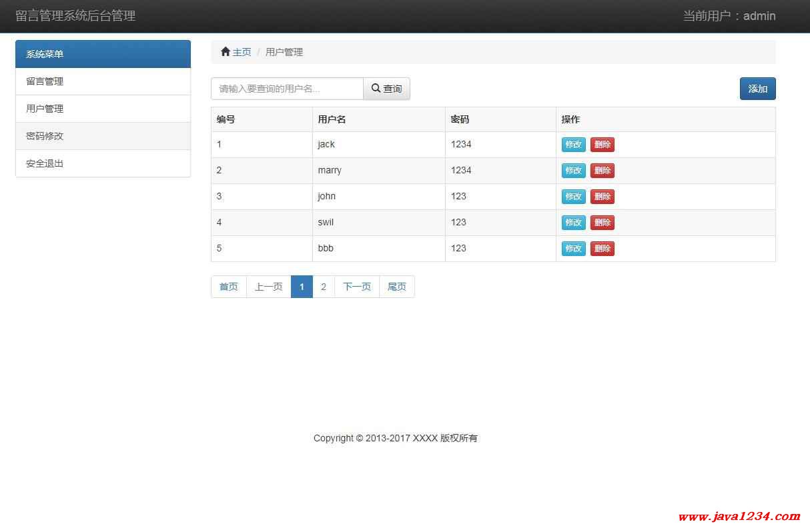Go to page 2 in pagination
Image resolution: width=810 pixels, height=532 pixels.
pyautogui.click(x=324, y=287)
